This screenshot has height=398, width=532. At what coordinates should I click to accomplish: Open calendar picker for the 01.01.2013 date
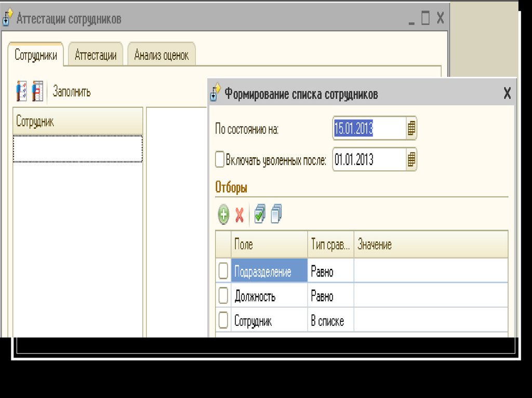pos(411,159)
